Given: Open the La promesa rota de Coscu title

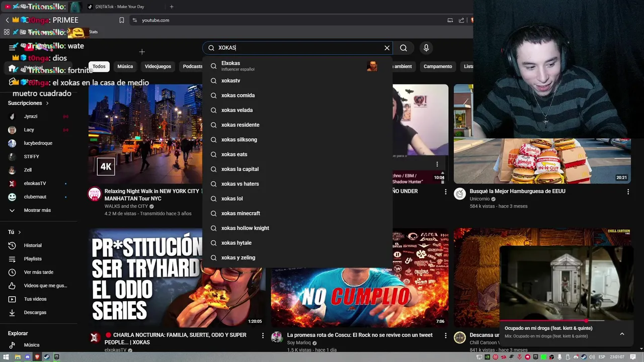Looking at the screenshot, I should click(360, 335).
